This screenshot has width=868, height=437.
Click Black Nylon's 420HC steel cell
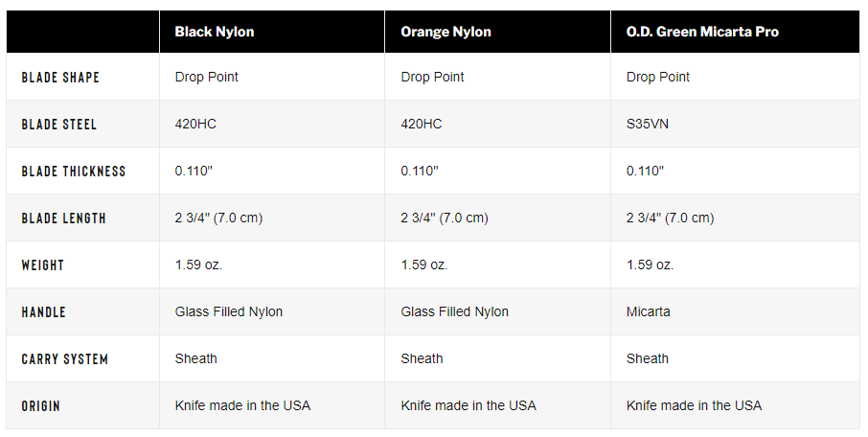tap(195, 124)
